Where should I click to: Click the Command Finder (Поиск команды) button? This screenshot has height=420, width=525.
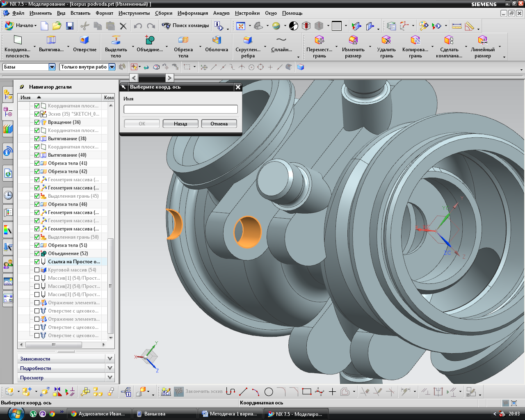point(185,25)
